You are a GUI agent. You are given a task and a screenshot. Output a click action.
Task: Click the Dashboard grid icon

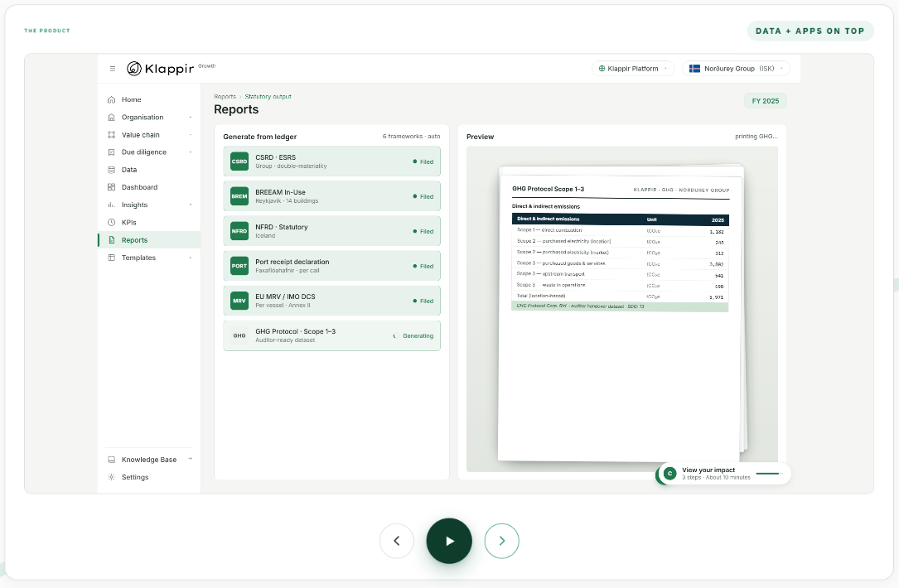111,187
